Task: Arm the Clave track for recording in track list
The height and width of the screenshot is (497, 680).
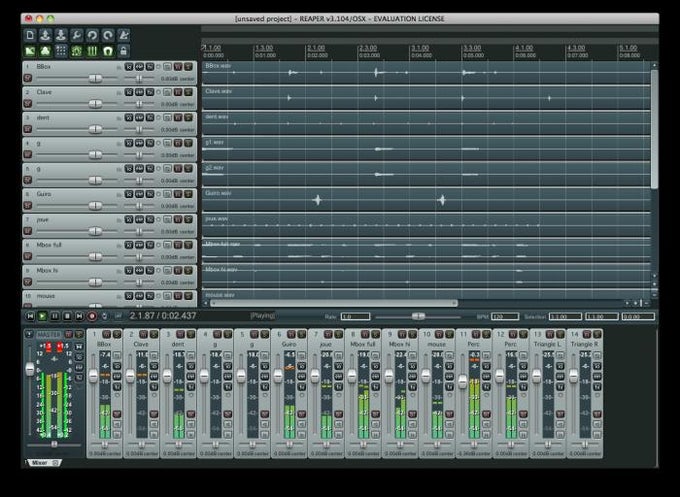Action: 27,104
